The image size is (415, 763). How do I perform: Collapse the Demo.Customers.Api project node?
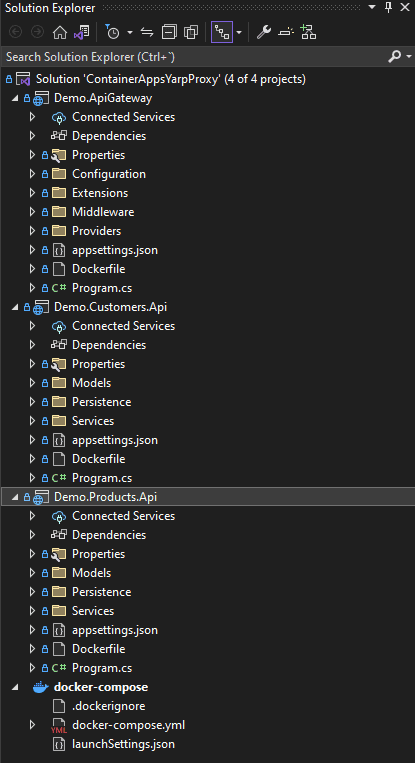(15, 307)
